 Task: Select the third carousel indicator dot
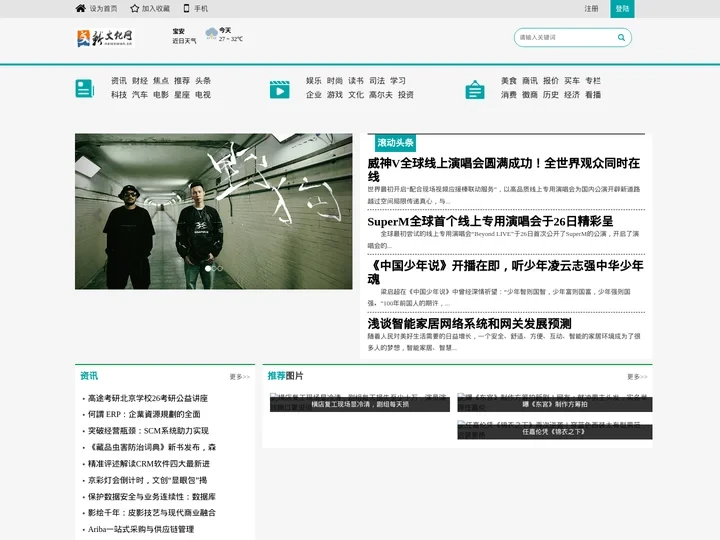[220, 269]
